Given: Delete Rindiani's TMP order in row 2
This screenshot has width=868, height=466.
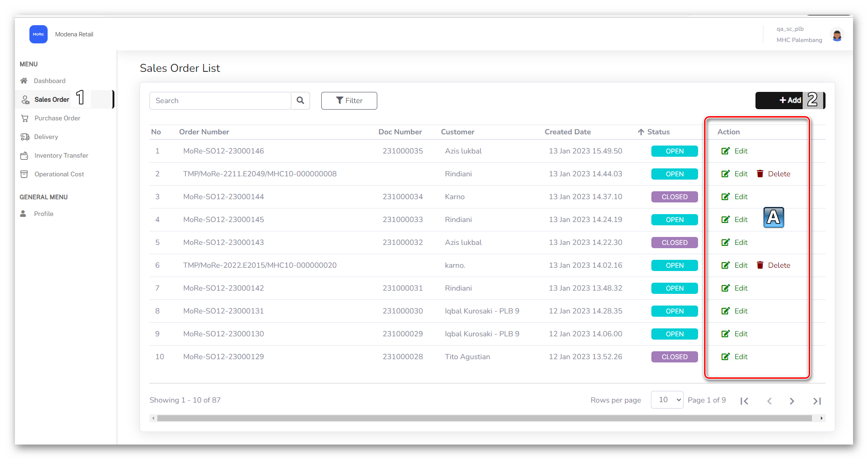Looking at the screenshot, I should pos(773,174).
